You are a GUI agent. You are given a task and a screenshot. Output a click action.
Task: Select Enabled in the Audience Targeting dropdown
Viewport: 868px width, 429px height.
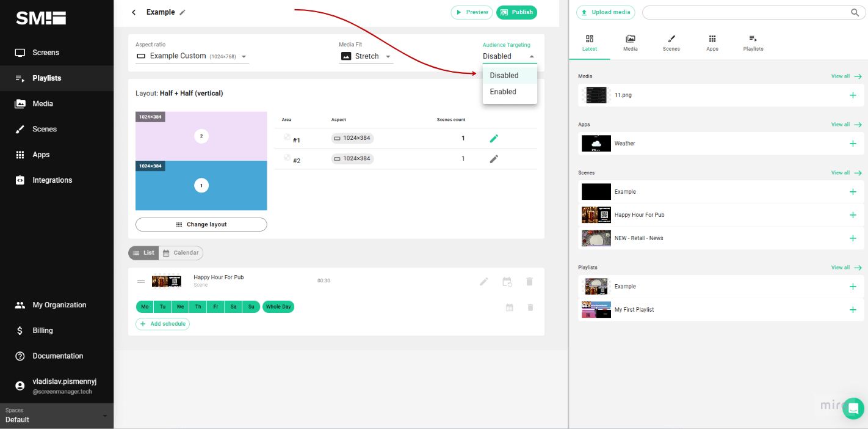coord(503,92)
